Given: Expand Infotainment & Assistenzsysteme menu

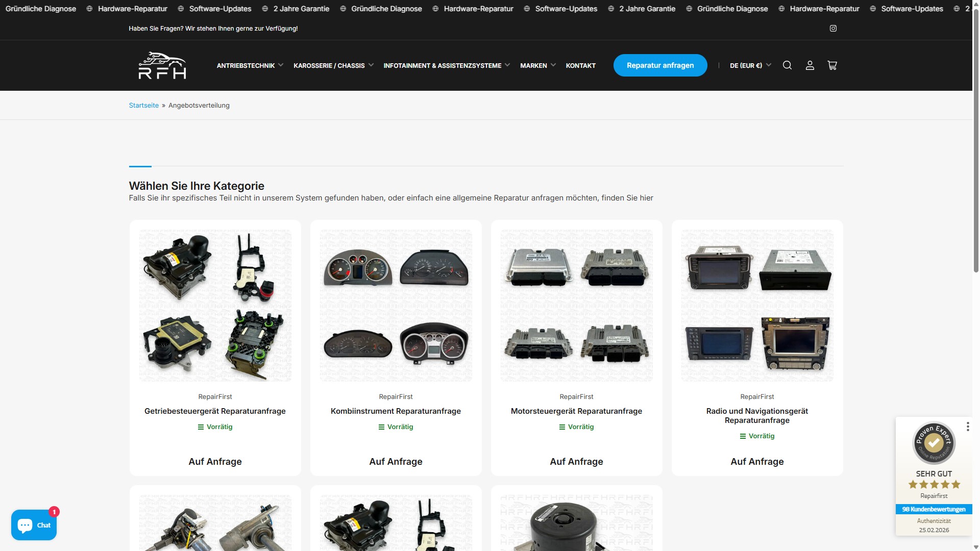Looking at the screenshot, I should point(446,65).
